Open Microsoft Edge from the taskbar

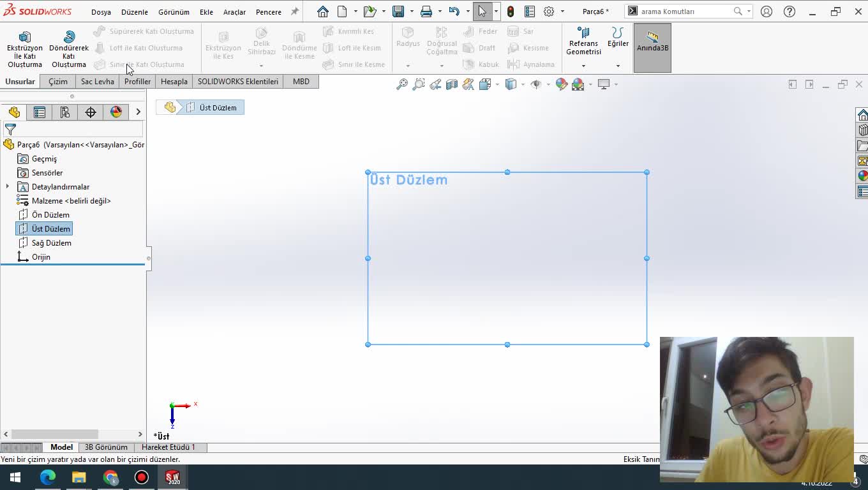(x=48, y=477)
